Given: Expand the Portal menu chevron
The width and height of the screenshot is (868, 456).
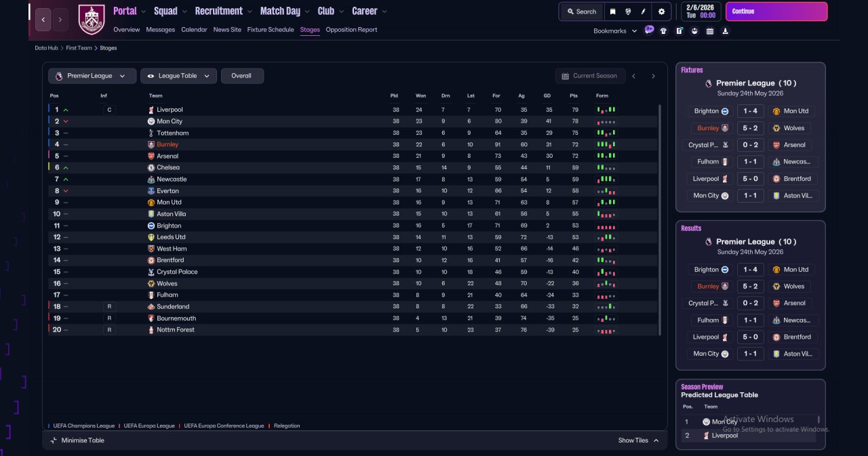Looking at the screenshot, I should coord(144,12).
